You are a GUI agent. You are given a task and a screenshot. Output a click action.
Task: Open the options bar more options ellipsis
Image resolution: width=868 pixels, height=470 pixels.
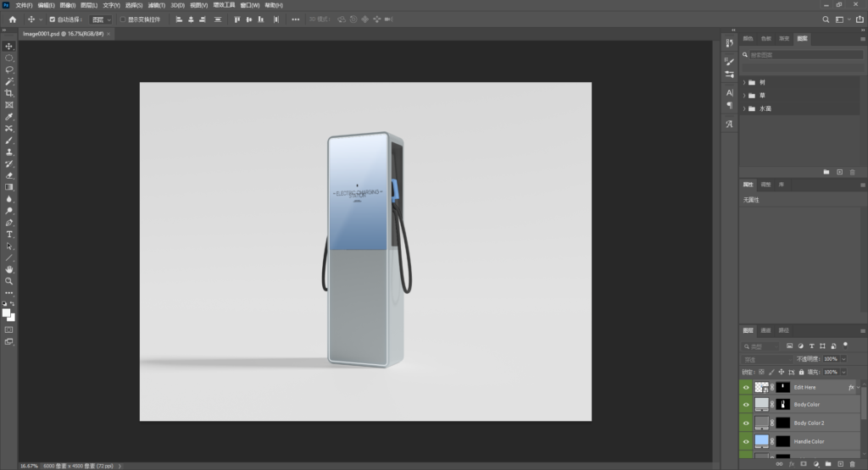(295, 19)
